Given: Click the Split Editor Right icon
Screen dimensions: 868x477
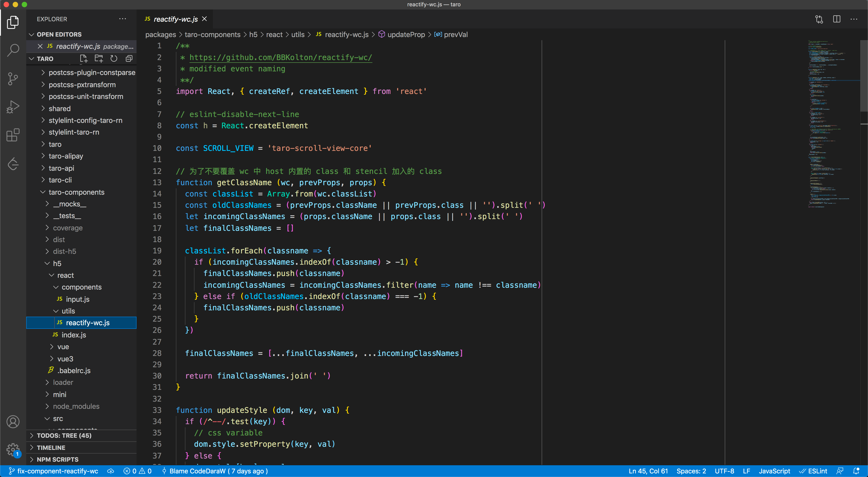Looking at the screenshot, I should (x=836, y=19).
